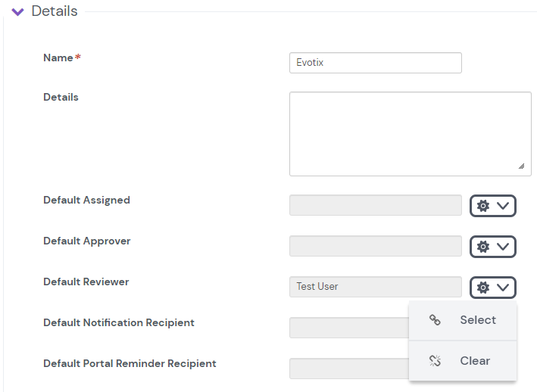537x392 pixels.
Task: Open the Default Assigned dropdown arrow
Action: click(503, 206)
